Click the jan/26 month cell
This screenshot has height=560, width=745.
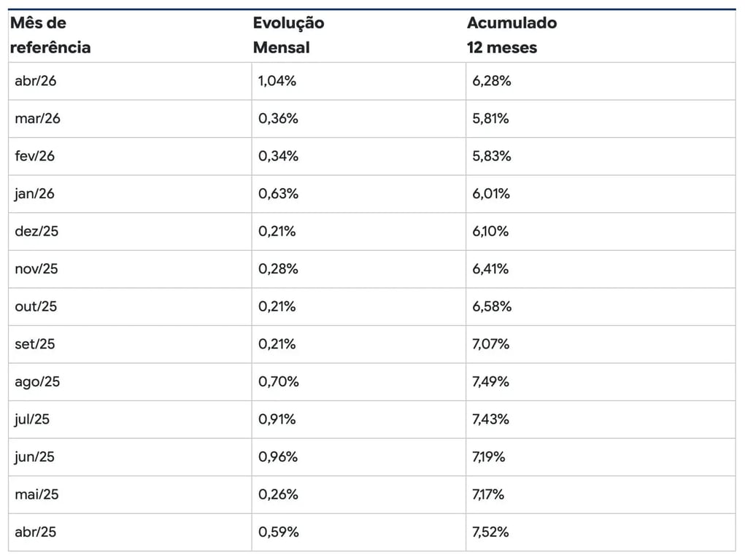pyautogui.click(x=35, y=194)
